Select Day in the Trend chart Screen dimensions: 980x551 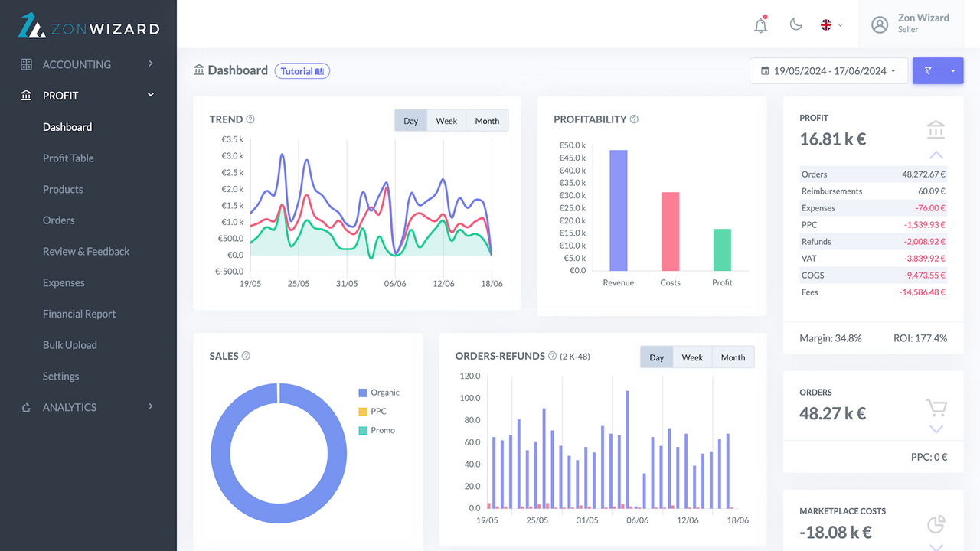tap(411, 121)
